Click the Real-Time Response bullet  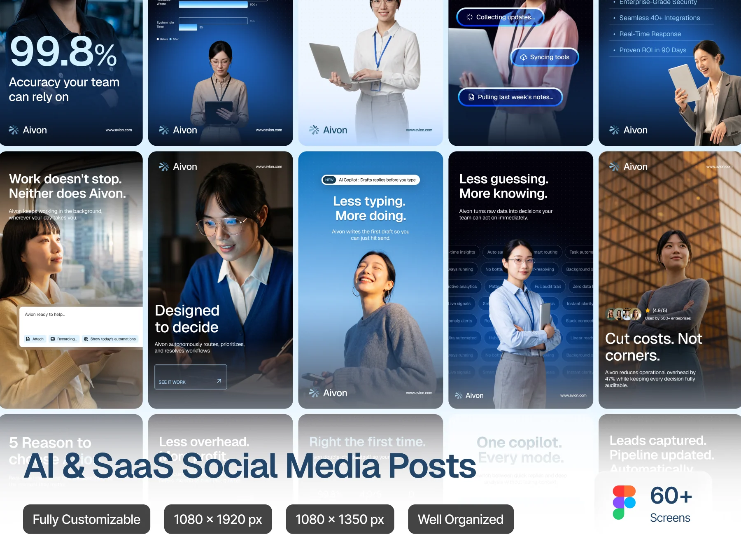[650, 34]
